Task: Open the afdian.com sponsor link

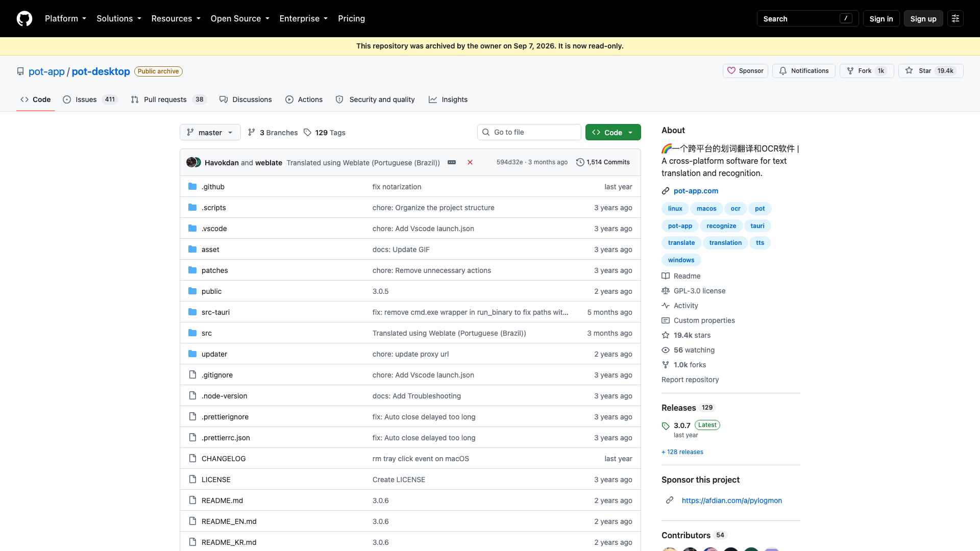Action: click(x=731, y=500)
